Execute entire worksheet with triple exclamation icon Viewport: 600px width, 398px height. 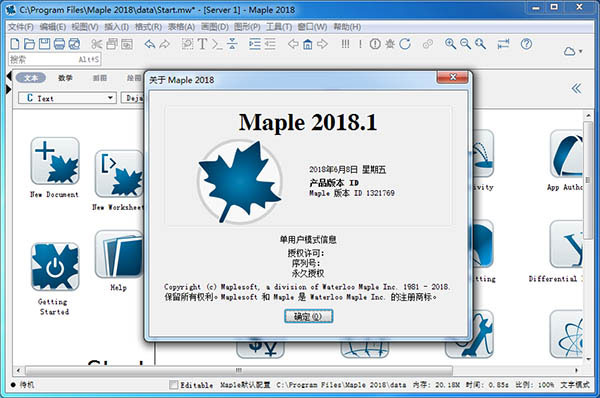point(345,44)
